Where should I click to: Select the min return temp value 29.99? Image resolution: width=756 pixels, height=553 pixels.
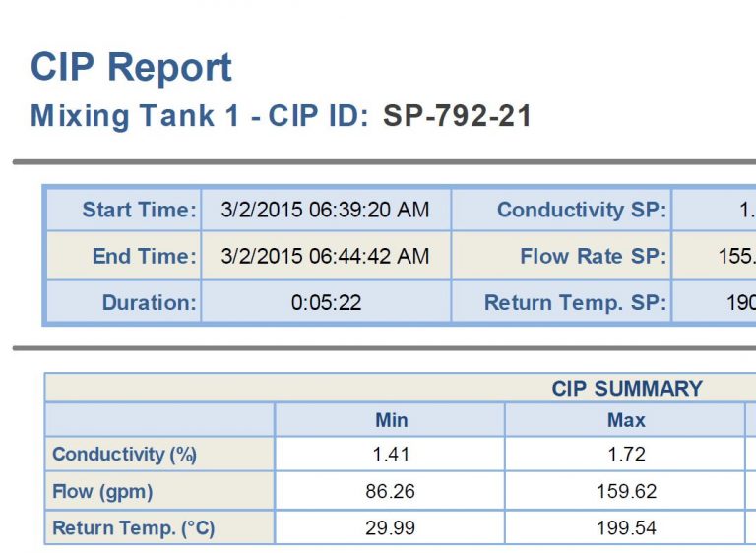point(391,528)
